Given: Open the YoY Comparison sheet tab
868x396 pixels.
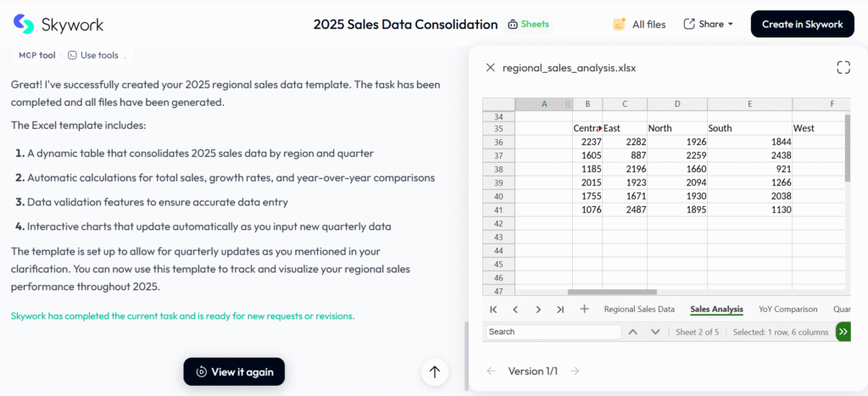Looking at the screenshot, I should 787,310.
